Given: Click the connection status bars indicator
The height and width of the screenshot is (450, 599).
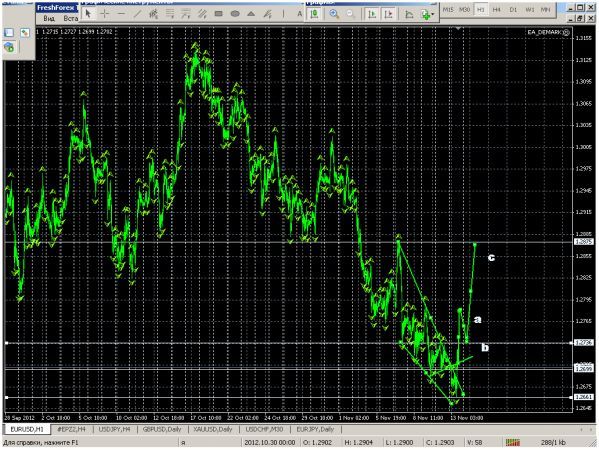Looking at the screenshot, I should (x=513, y=442).
